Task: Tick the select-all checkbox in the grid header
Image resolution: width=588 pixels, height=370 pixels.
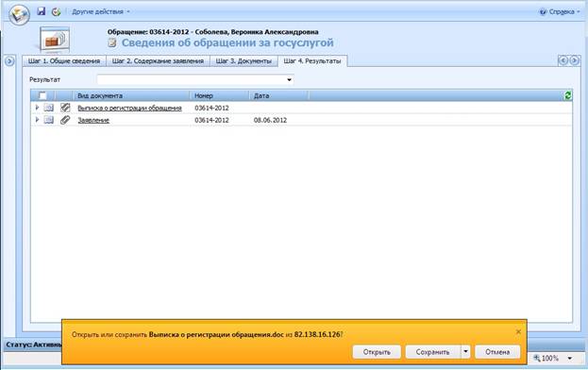Action: [x=42, y=95]
